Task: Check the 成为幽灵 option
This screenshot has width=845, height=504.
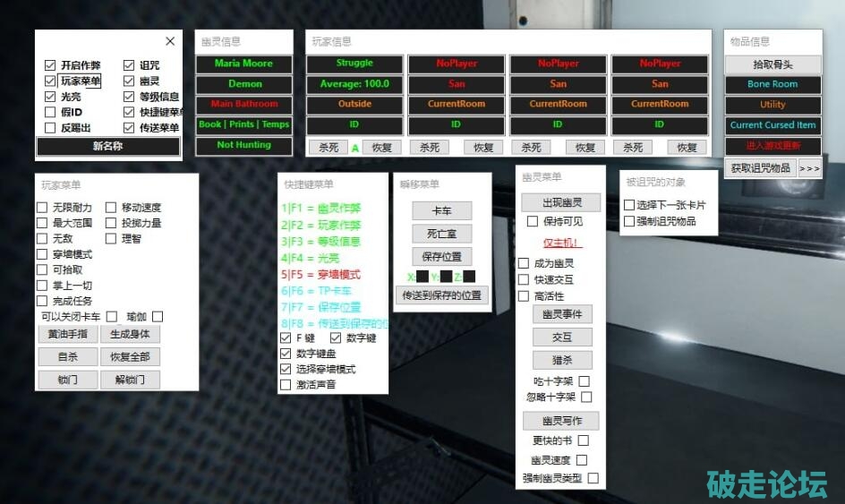Action: pos(524,263)
